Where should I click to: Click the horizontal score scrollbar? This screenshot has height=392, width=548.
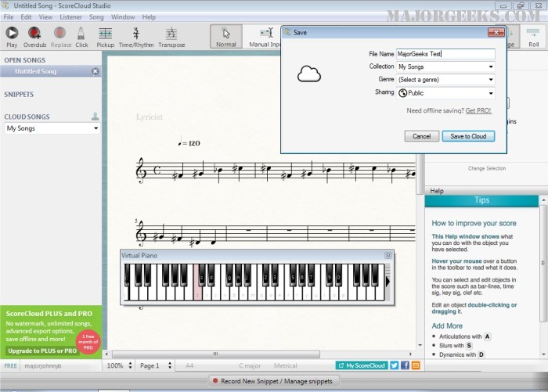click(215, 354)
